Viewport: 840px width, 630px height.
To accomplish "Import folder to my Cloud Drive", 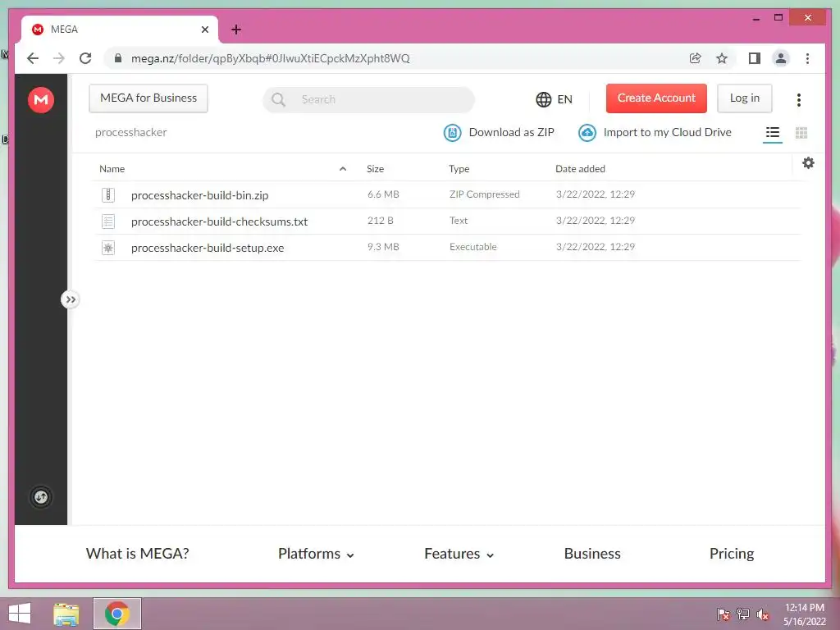I will tap(655, 132).
